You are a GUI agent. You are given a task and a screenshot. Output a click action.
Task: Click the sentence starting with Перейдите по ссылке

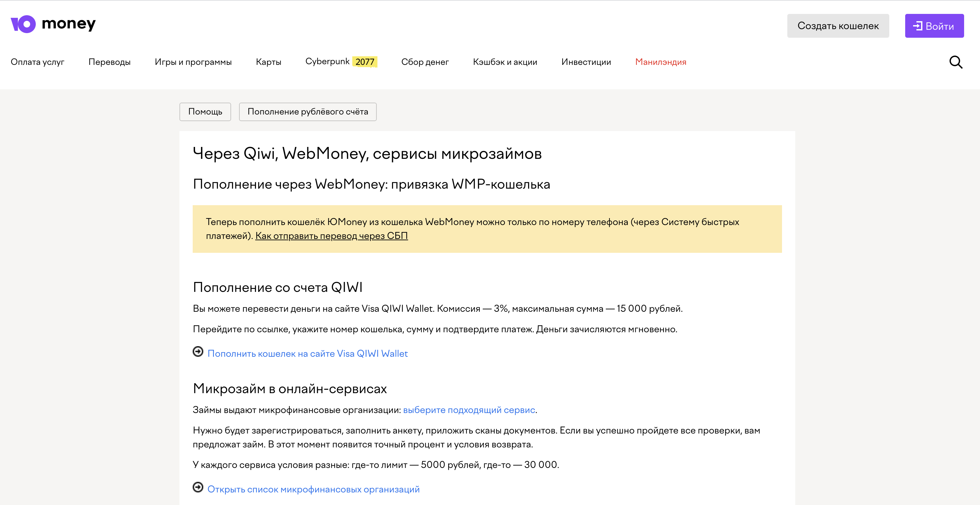[x=435, y=329]
